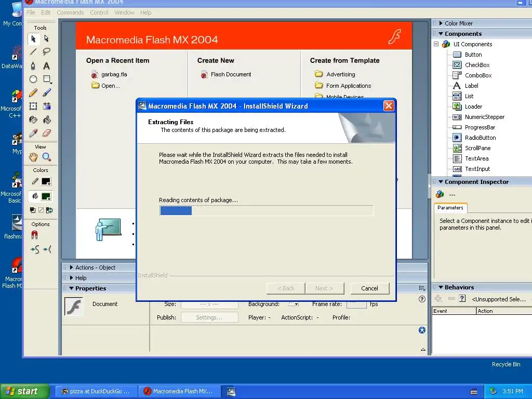
Task: Select the Brush tool
Action: point(47,92)
